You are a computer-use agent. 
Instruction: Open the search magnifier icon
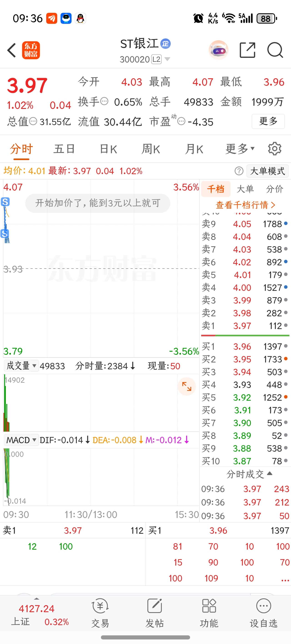[x=275, y=50]
